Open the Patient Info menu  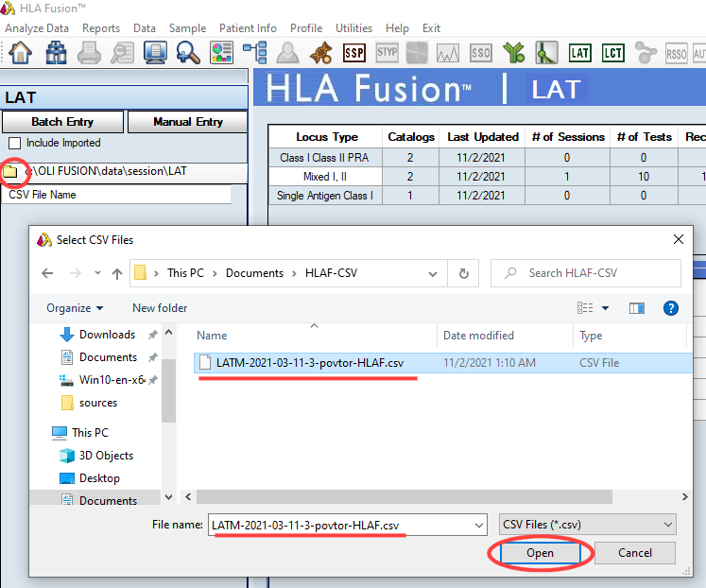pos(248,28)
